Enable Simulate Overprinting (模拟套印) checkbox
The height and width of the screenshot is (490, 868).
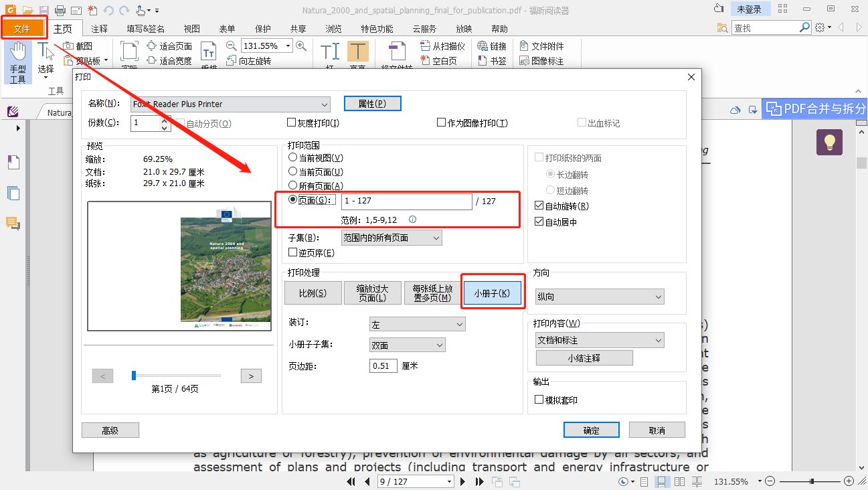tap(539, 400)
